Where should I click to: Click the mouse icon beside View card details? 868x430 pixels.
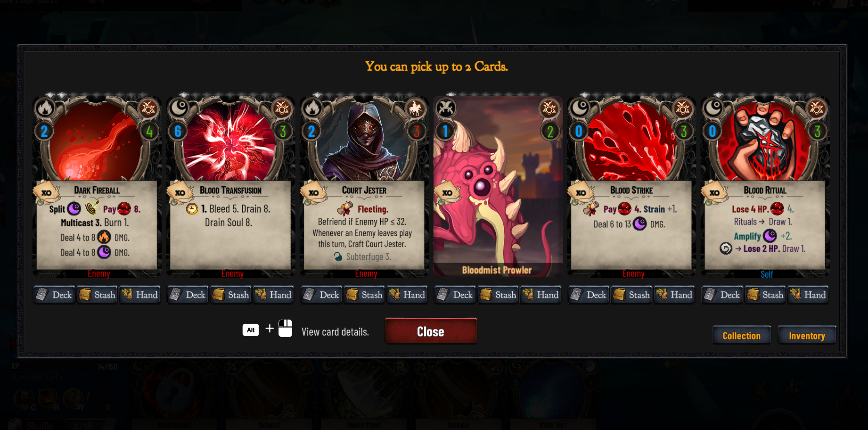coord(285,328)
